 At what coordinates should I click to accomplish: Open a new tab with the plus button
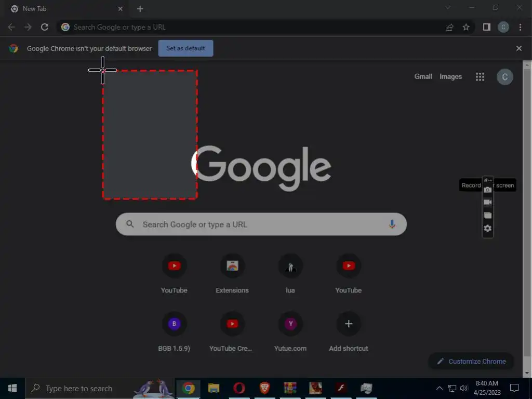[x=140, y=9]
